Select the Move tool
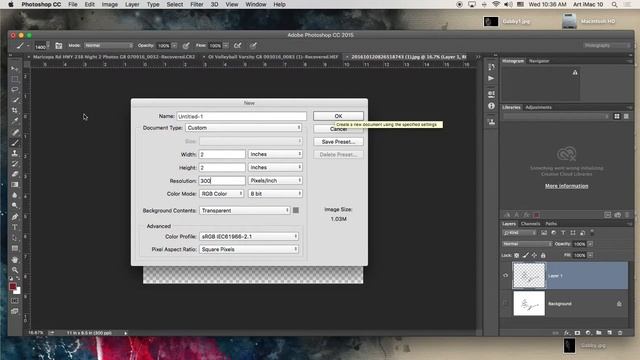The image size is (640, 360). [x=15, y=68]
